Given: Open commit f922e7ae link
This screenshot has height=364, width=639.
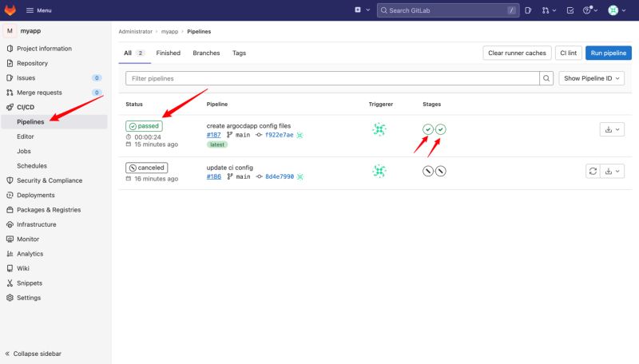Looking at the screenshot, I should pyautogui.click(x=279, y=135).
